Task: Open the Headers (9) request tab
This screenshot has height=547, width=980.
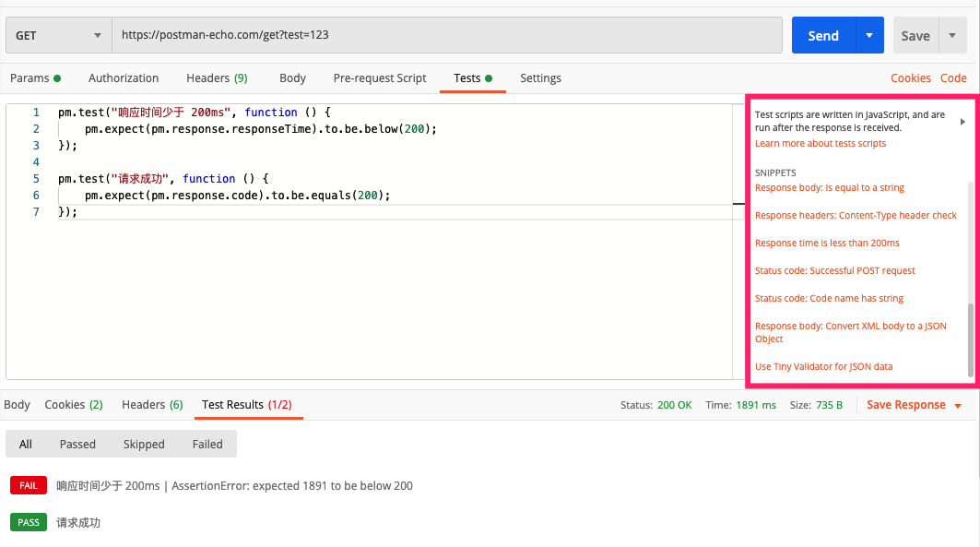Action: [x=217, y=78]
